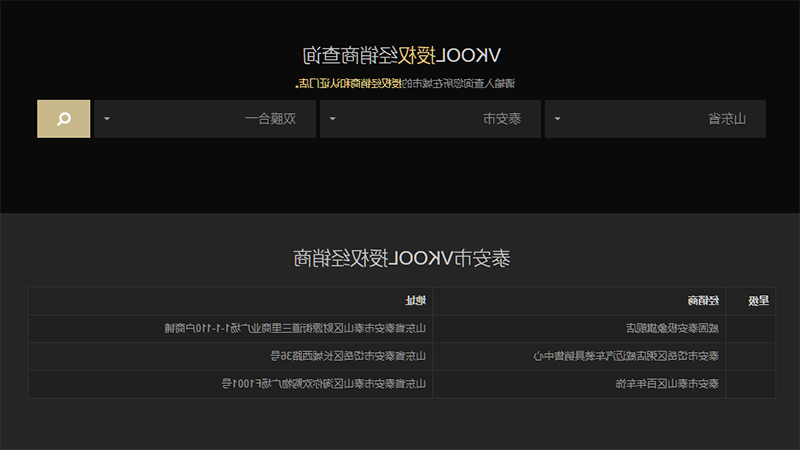Open the 泰安市 city dropdown

[x=430, y=119]
